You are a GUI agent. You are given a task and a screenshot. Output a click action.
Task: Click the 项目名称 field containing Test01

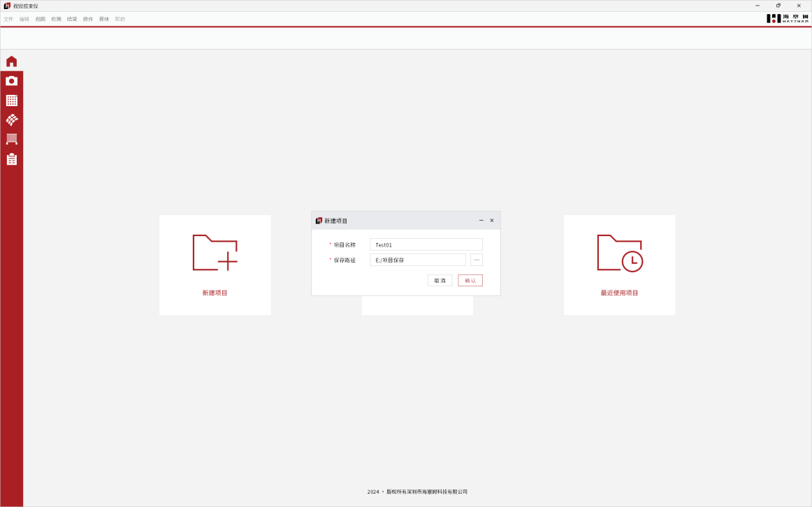[426, 244]
